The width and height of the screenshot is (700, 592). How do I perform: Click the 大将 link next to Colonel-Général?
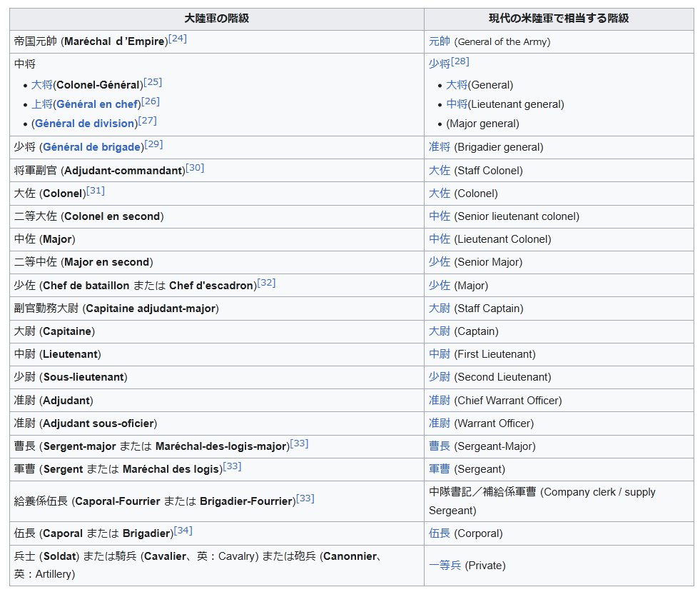point(41,85)
